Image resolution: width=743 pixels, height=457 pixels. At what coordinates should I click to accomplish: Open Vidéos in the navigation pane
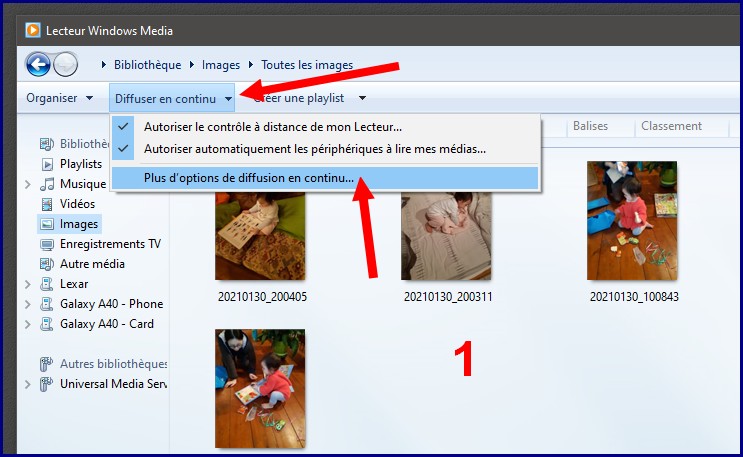pos(77,204)
